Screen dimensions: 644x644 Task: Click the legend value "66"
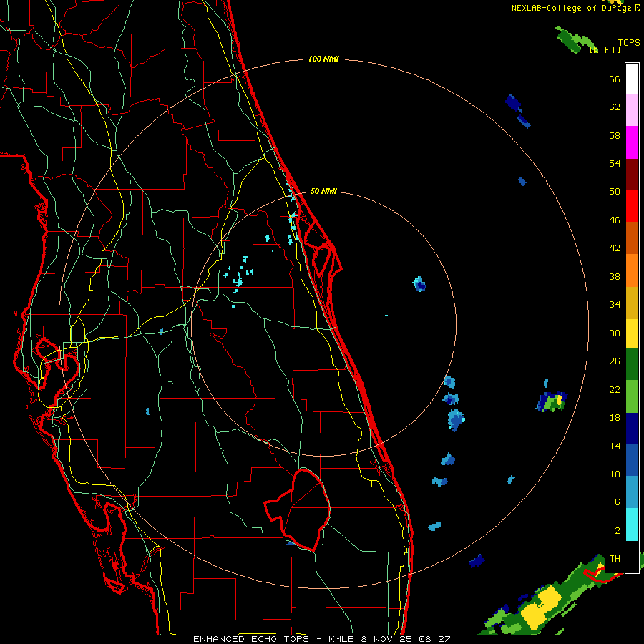[x=615, y=79]
